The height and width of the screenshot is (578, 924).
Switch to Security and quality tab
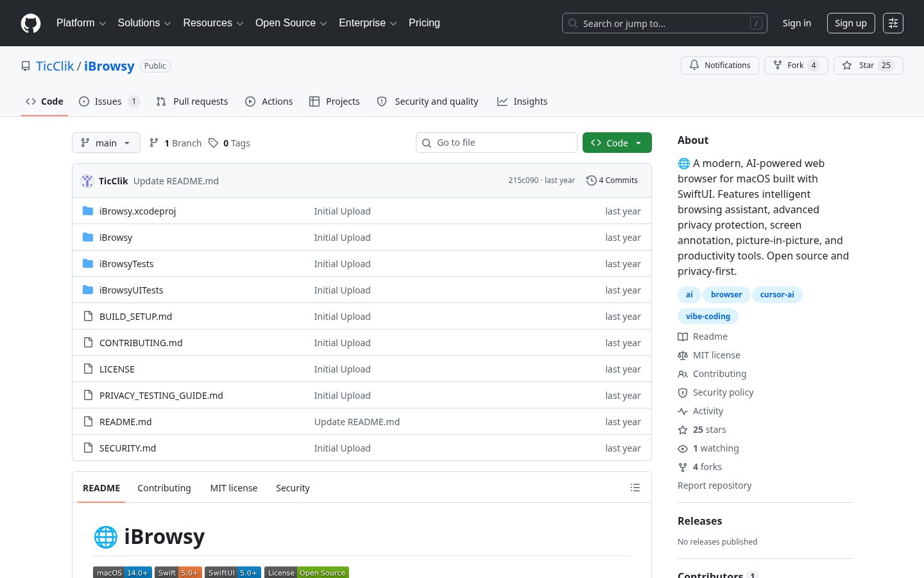pyautogui.click(x=427, y=101)
